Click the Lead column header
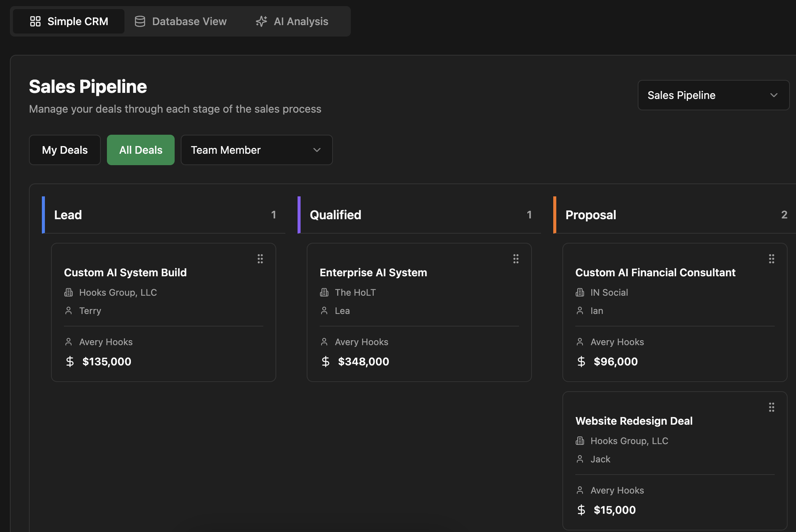 [x=68, y=215]
